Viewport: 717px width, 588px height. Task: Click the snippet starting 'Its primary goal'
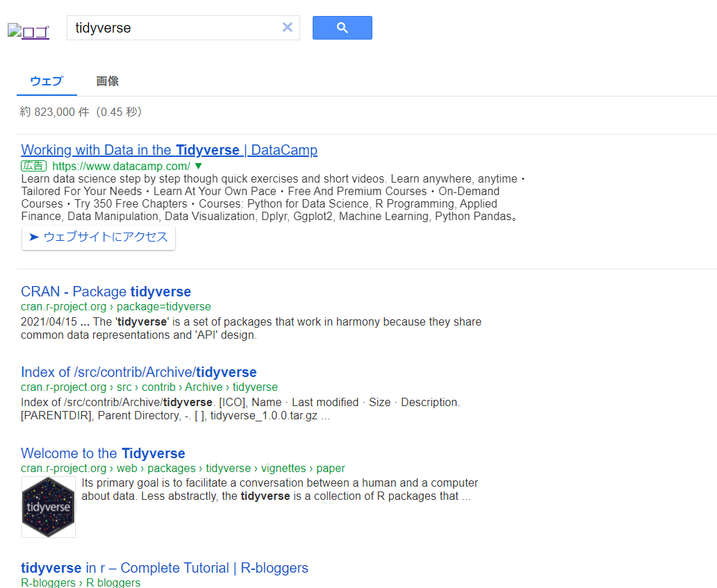tap(280, 490)
